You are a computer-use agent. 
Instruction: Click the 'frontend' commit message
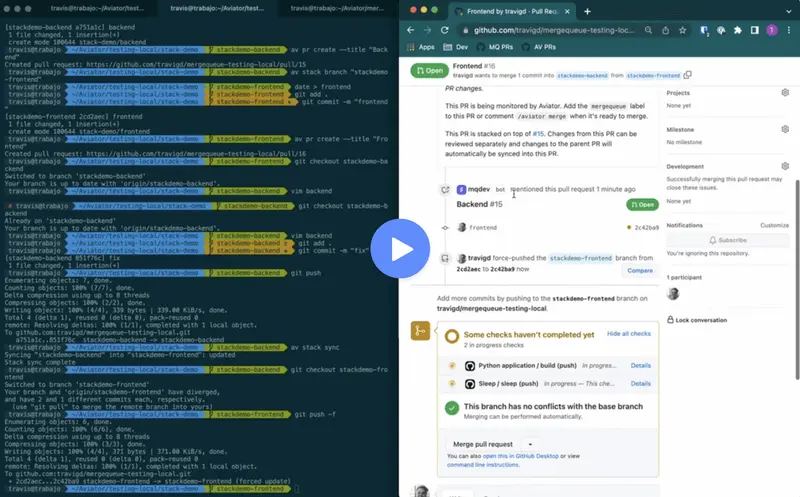(483, 228)
